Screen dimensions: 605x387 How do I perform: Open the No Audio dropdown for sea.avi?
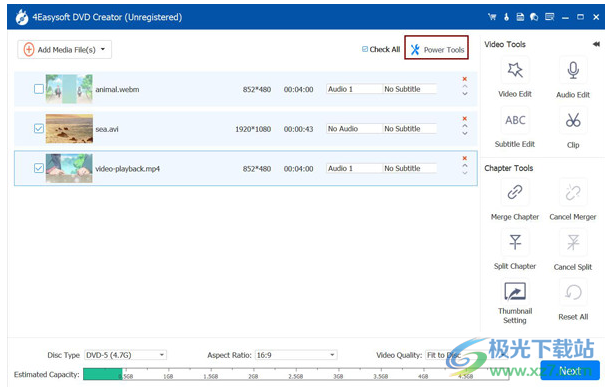click(354, 128)
